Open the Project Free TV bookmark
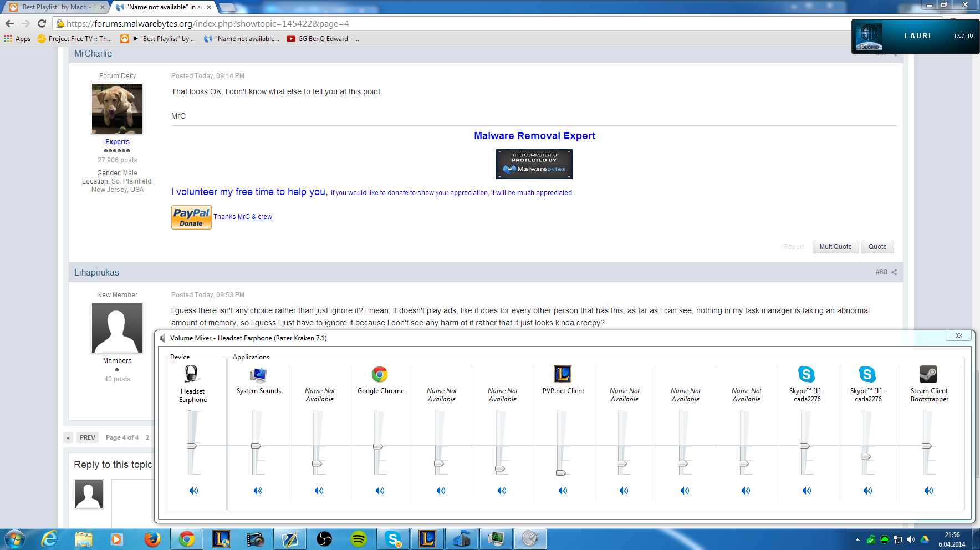 coord(75,39)
